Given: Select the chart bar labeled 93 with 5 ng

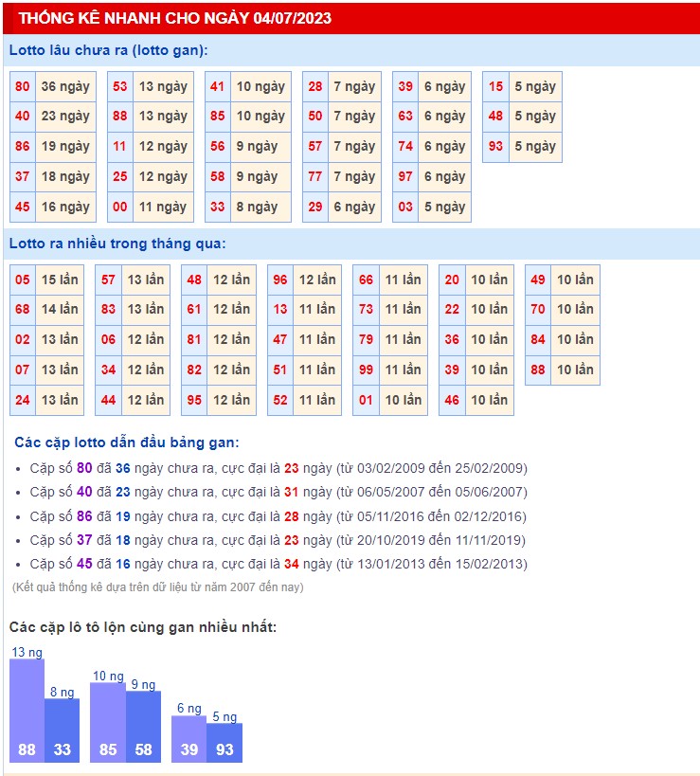Looking at the screenshot, I should click(224, 743).
